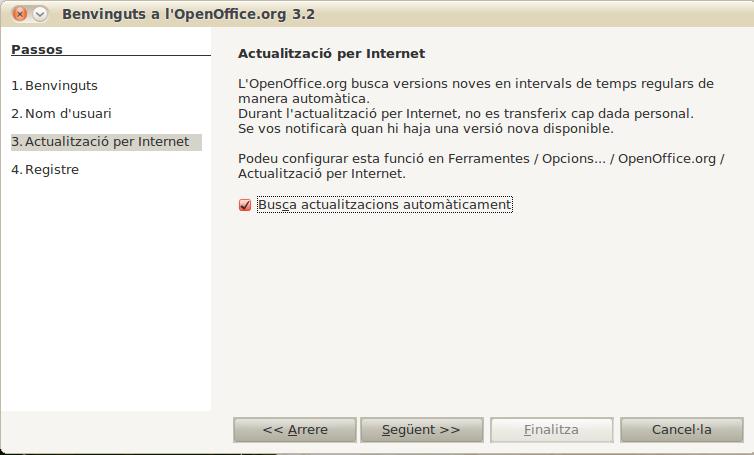
Task: Jump to step 4 Registre
Action: coord(45,170)
